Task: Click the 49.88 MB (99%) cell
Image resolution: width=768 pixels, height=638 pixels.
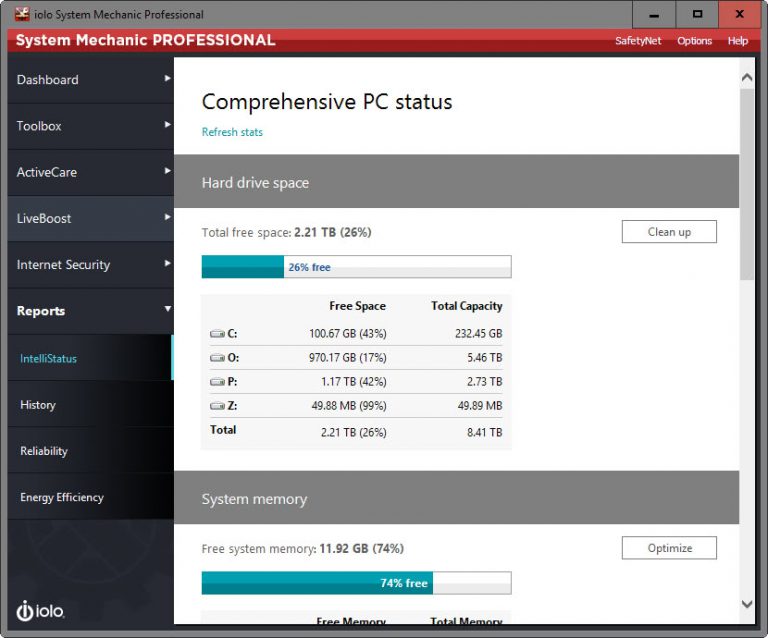Action: [349, 406]
